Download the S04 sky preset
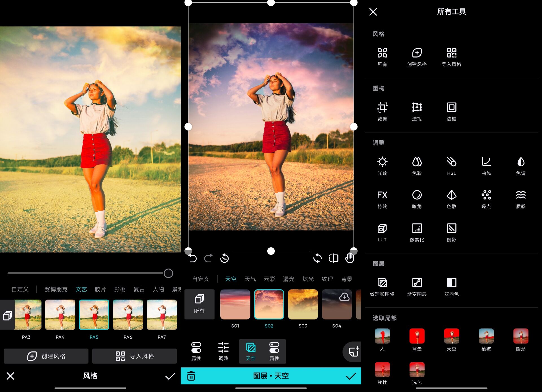Screen dimensions: 542x392 pyautogui.click(x=344, y=297)
